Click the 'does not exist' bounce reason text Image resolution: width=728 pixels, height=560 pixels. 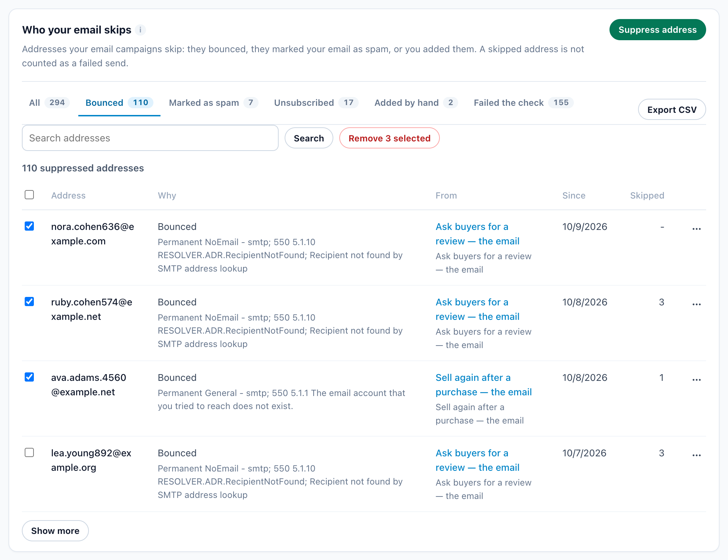pos(281,400)
